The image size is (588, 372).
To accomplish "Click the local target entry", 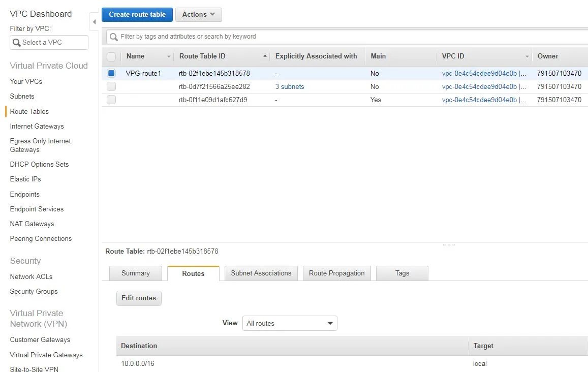I will point(480,363).
